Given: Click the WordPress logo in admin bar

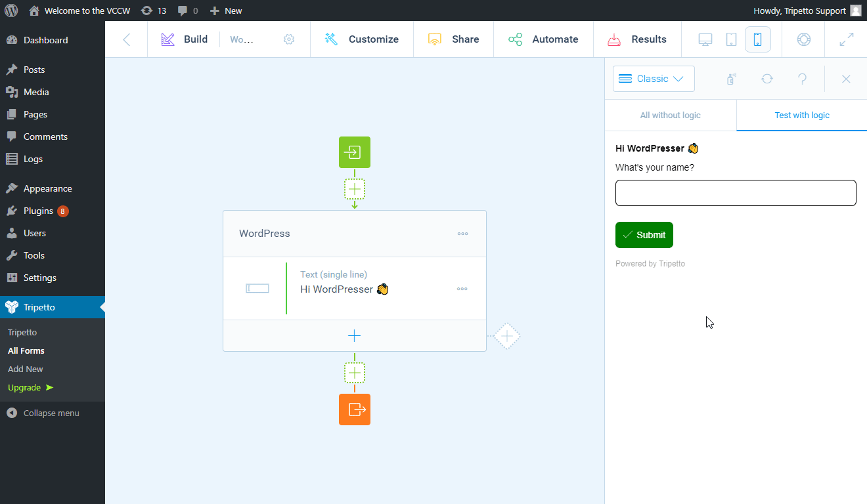Looking at the screenshot, I should (x=11, y=10).
